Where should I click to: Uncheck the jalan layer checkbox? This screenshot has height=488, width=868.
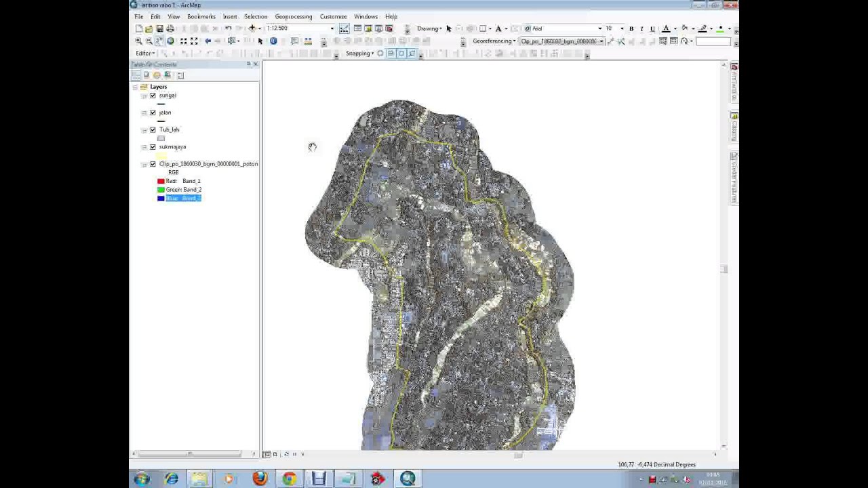pos(153,113)
